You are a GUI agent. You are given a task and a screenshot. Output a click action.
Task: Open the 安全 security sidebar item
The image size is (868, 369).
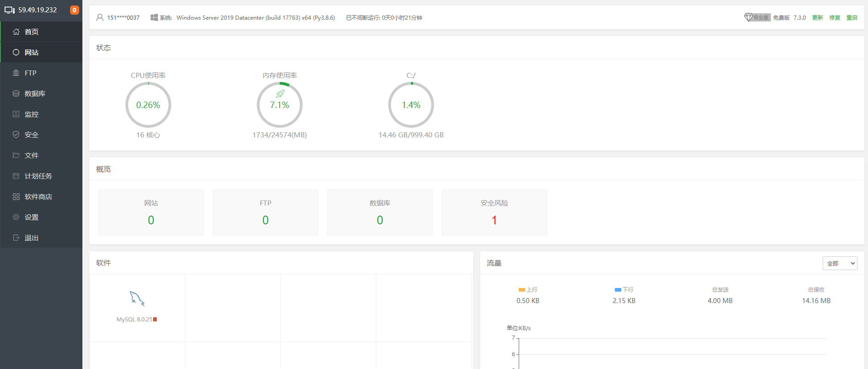click(42, 135)
